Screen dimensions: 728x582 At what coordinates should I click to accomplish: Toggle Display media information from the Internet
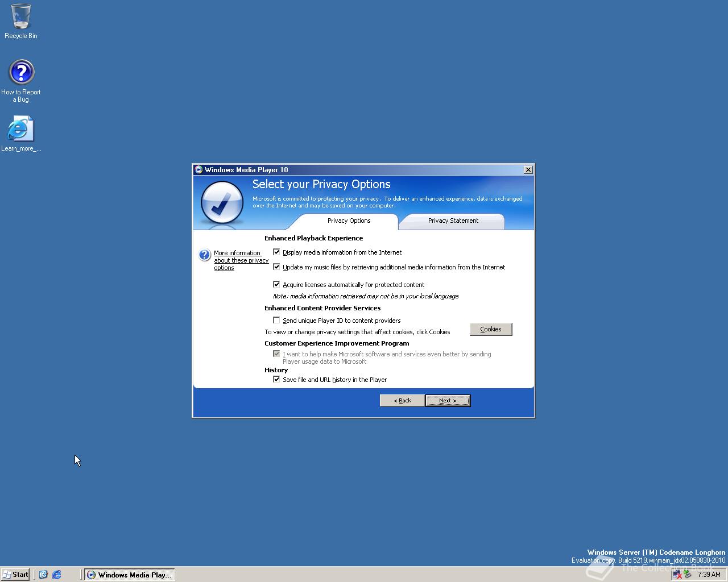click(276, 252)
